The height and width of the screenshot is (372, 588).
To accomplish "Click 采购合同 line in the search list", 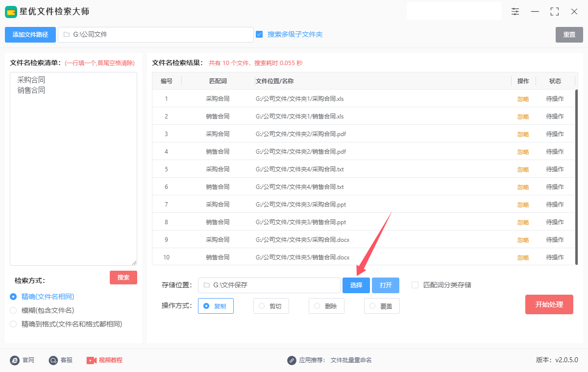I will tap(31, 80).
